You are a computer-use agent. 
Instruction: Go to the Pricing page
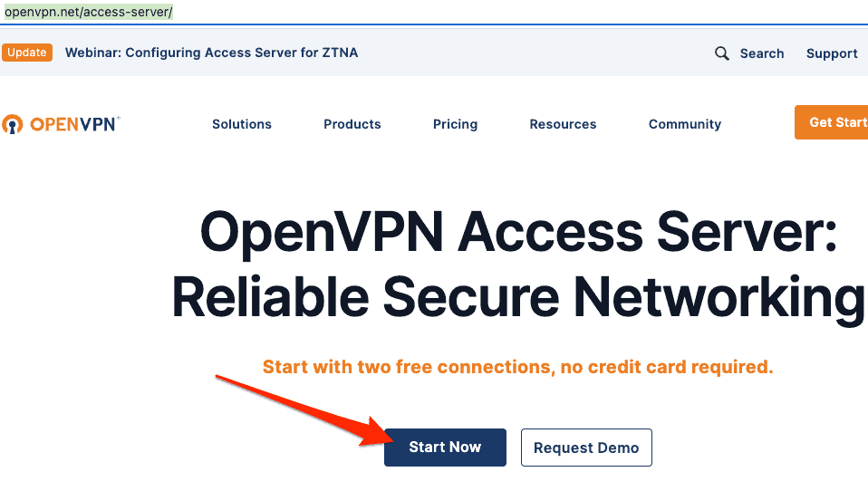455,124
